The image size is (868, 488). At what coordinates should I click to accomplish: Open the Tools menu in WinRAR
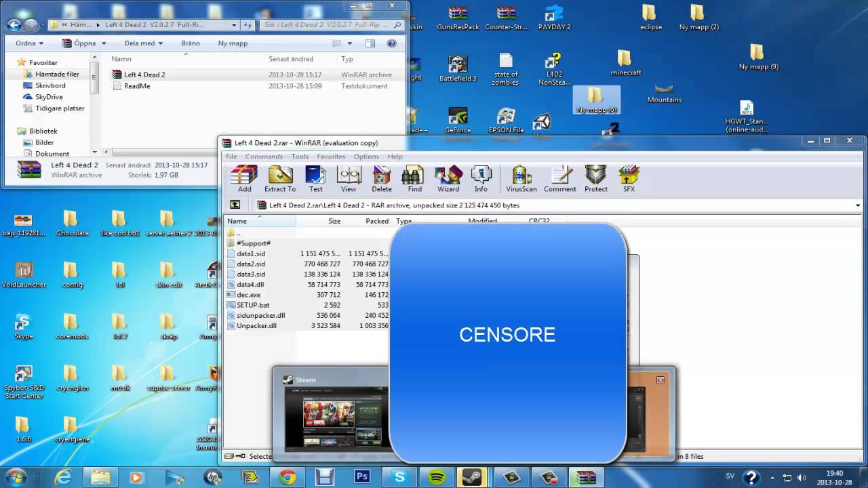pyautogui.click(x=300, y=157)
